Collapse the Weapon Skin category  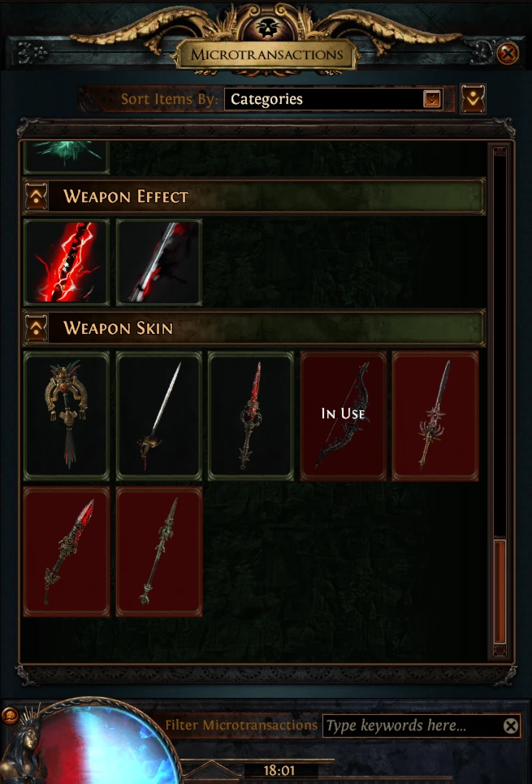(x=37, y=328)
